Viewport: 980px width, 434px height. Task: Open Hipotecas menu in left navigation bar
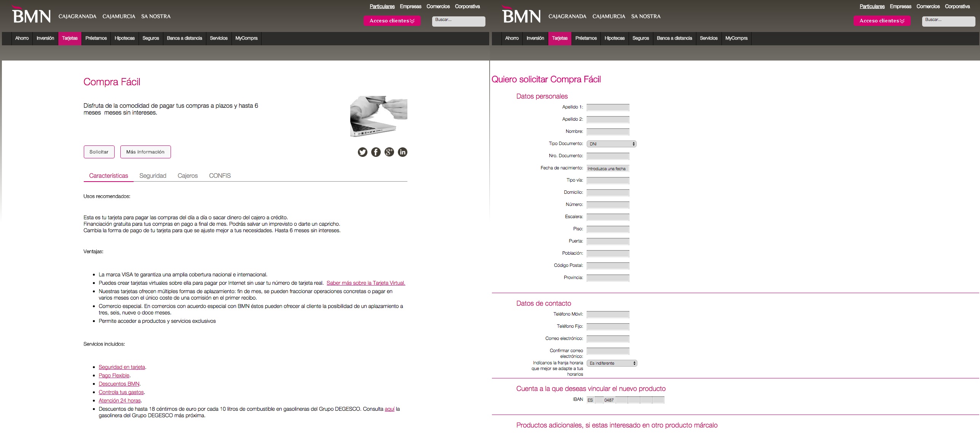click(124, 38)
